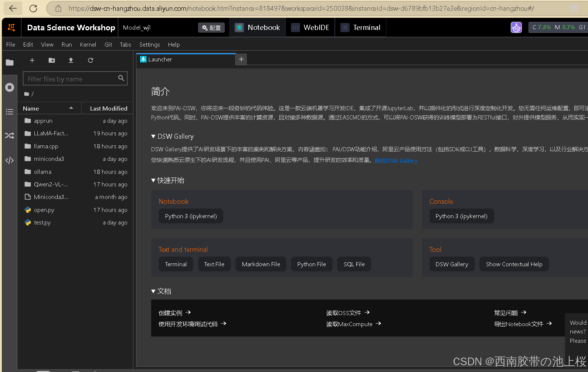Click Show Contextual Help button
Viewport: 588px width, 372px height.
[x=514, y=264]
